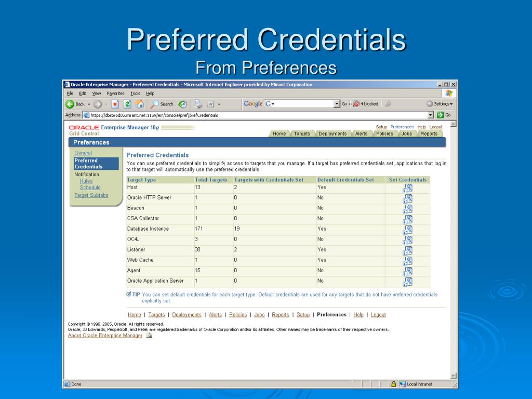Switch to the Alerts tab

point(362,134)
